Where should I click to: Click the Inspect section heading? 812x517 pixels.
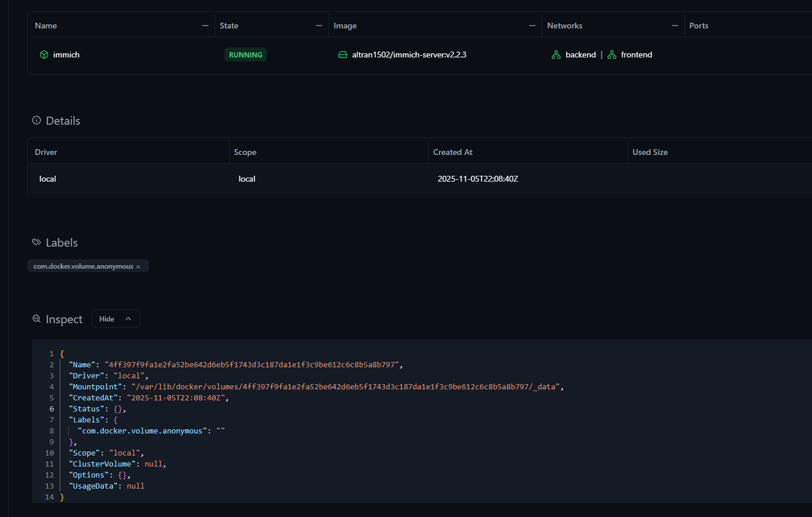point(64,319)
